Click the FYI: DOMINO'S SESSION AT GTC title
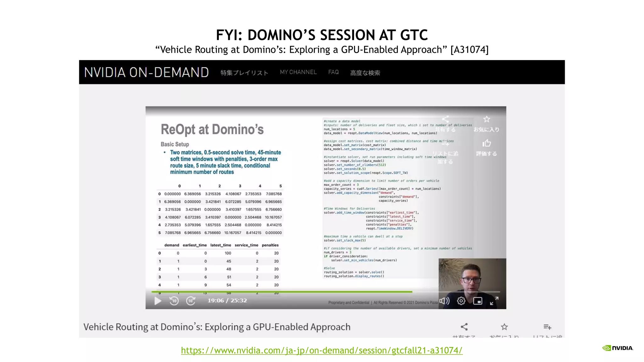Viewport: 644px width, 362px height. click(322, 35)
